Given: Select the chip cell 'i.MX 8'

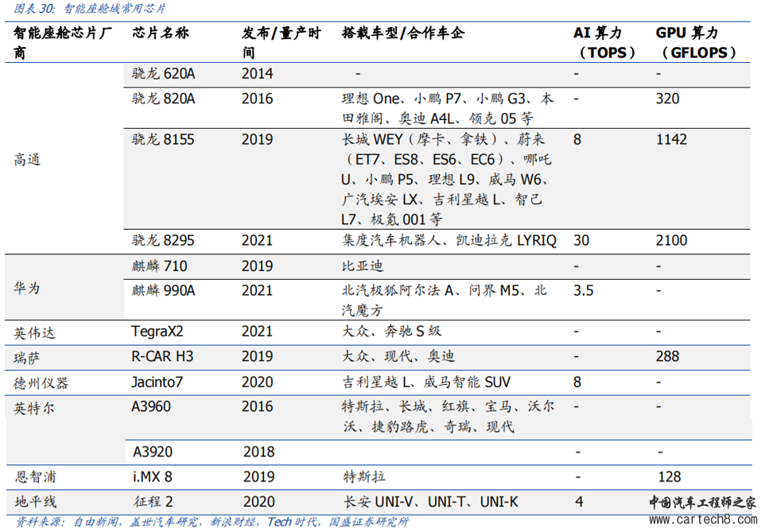Looking at the screenshot, I should tap(153, 477).
